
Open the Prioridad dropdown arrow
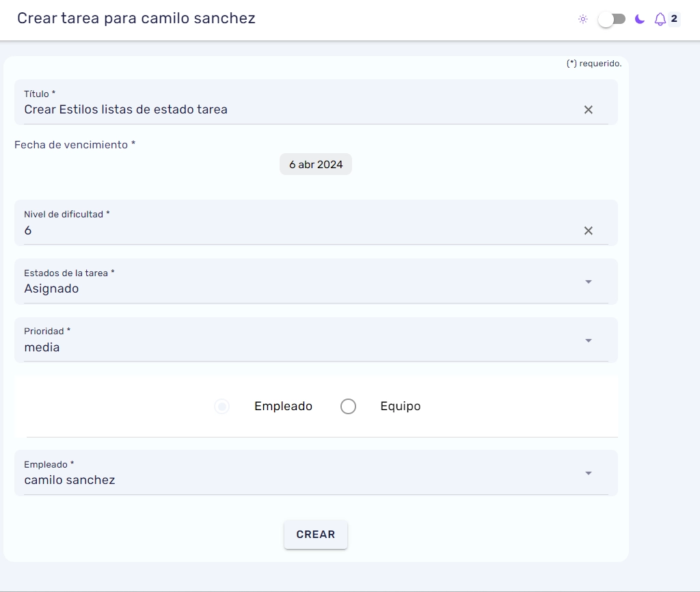(x=589, y=340)
